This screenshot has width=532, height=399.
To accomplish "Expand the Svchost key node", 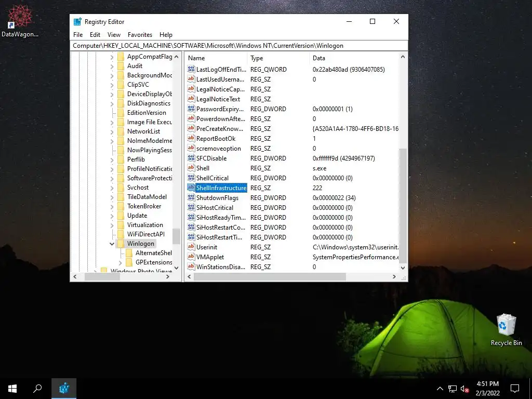I will pos(112,188).
